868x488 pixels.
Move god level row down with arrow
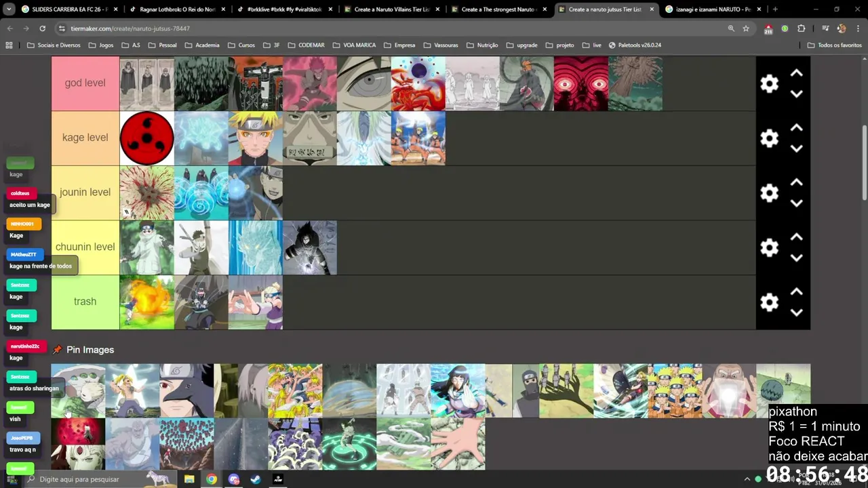(797, 94)
